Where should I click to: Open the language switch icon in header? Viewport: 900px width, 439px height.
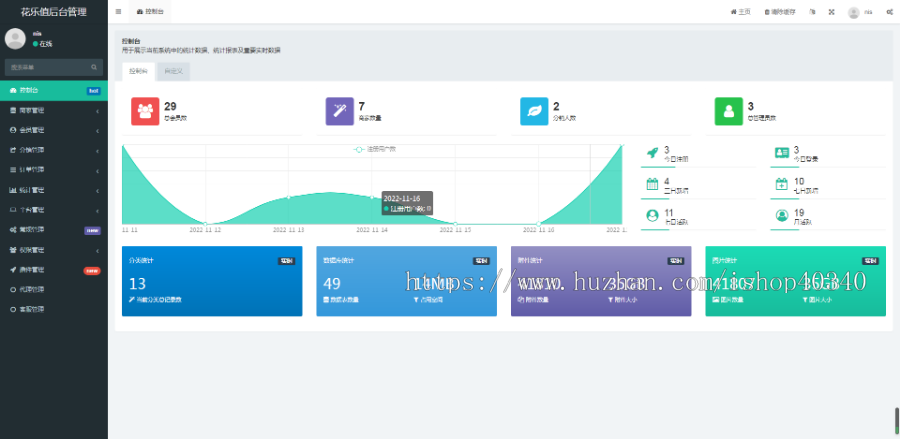pos(812,11)
